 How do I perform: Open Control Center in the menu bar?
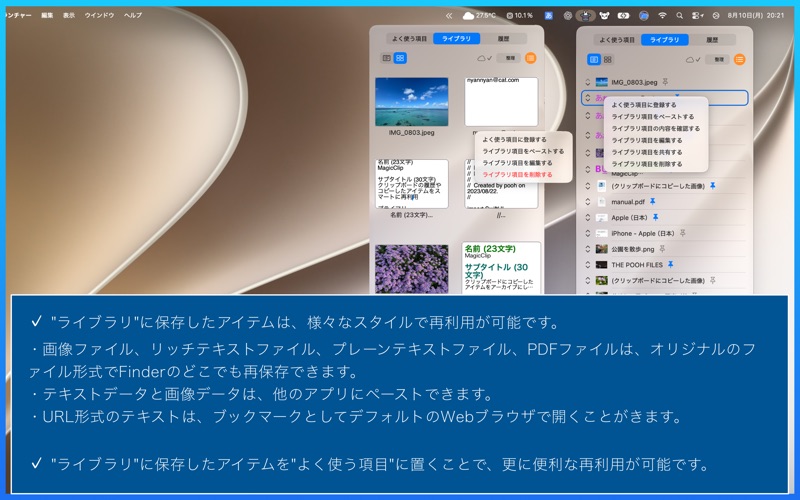(698, 16)
